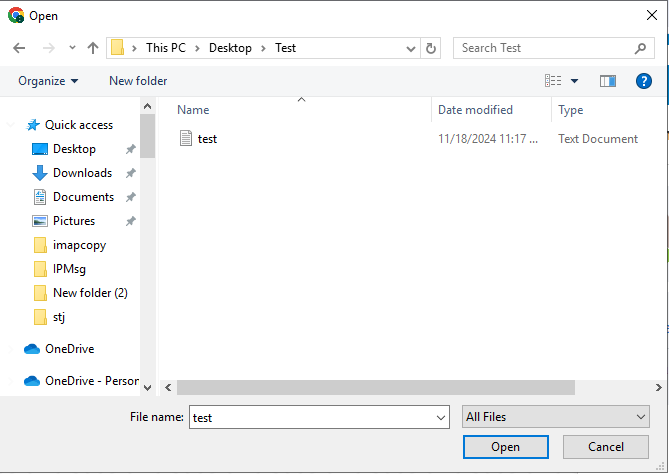Select OneDrive - Personal in sidebar
Viewport: 669px width, 474px height.
coord(92,381)
